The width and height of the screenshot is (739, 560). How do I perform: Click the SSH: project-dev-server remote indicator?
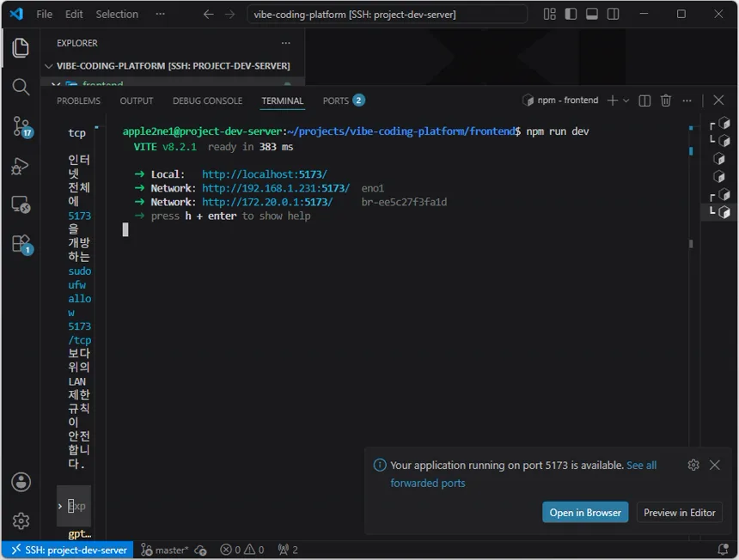click(x=69, y=550)
